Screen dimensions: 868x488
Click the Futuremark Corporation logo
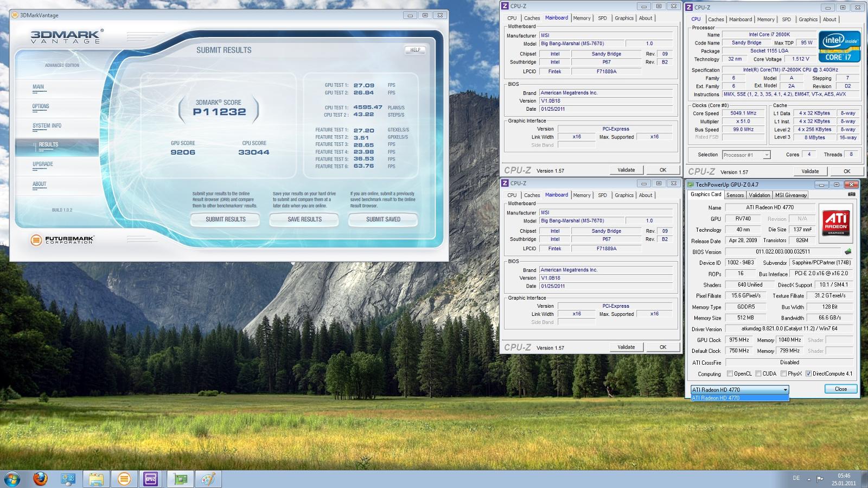point(61,239)
